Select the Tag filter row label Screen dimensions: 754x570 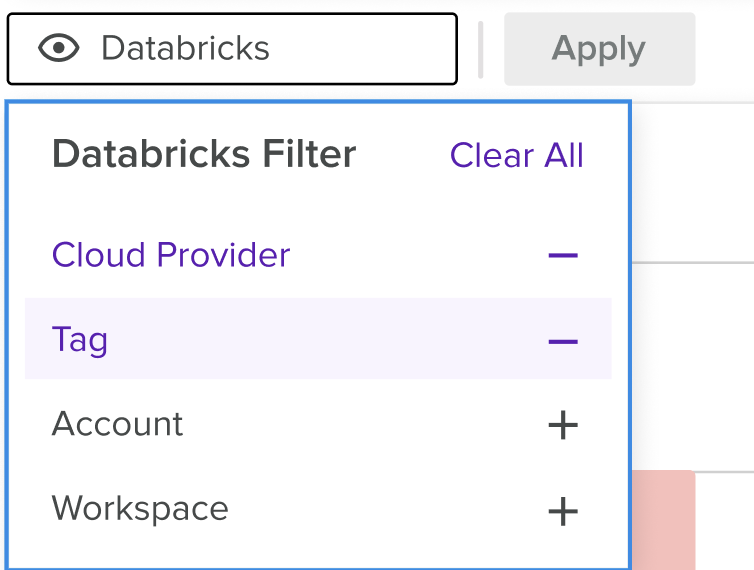[80, 341]
